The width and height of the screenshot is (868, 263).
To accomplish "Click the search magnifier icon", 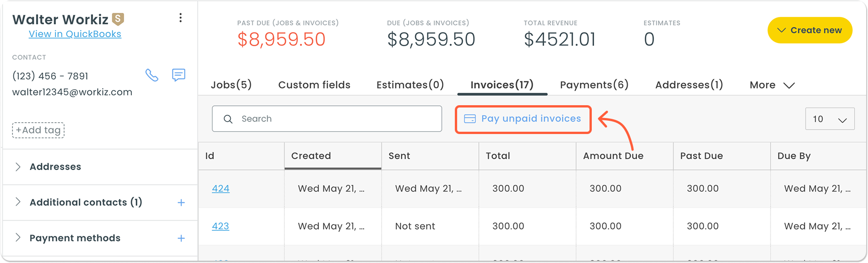I will click(x=228, y=119).
